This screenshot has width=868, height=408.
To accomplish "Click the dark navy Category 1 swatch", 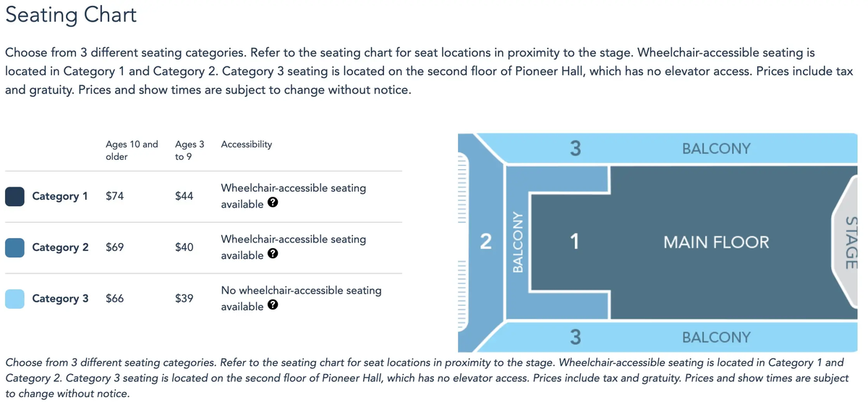I will (15, 196).
